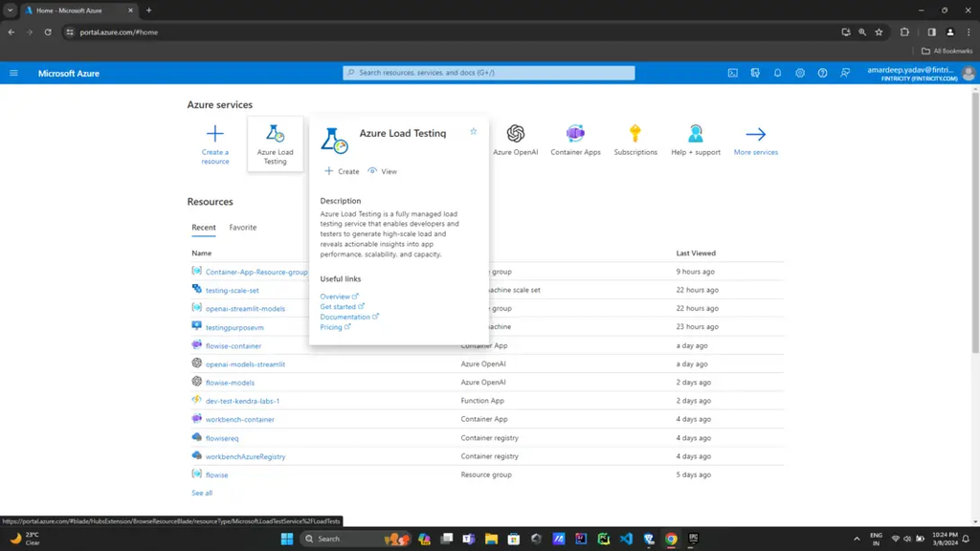Click the search resources, services, and docs field
The height and width of the screenshot is (551, 980).
pyautogui.click(x=489, y=73)
